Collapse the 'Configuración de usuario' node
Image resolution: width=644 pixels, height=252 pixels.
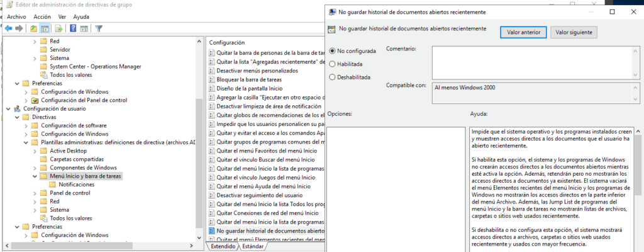pos(8,108)
